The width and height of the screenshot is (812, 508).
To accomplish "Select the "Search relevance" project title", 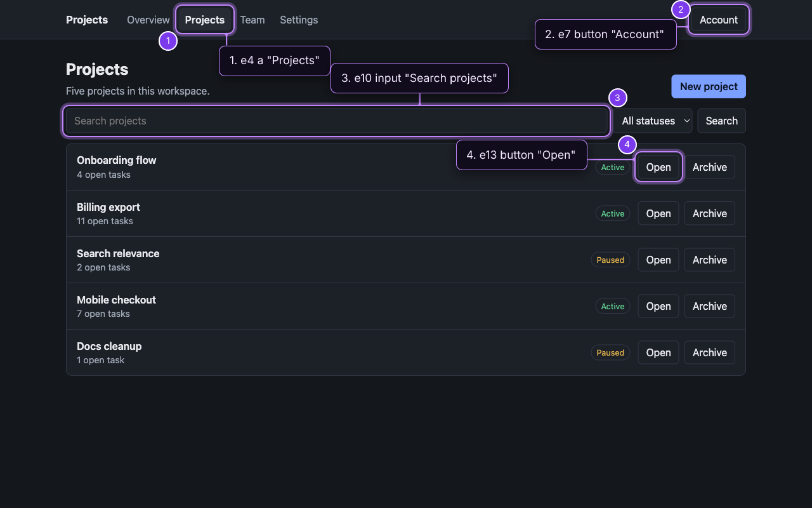I will tap(118, 253).
